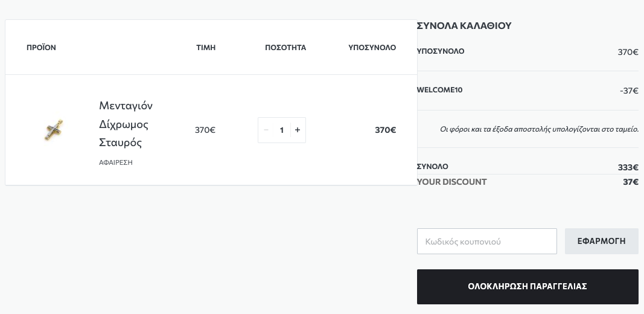Apply coupon with ΕΦΑΡΜΟΓΗ button
This screenshot has width=644, height=314.
click(601, 242)
